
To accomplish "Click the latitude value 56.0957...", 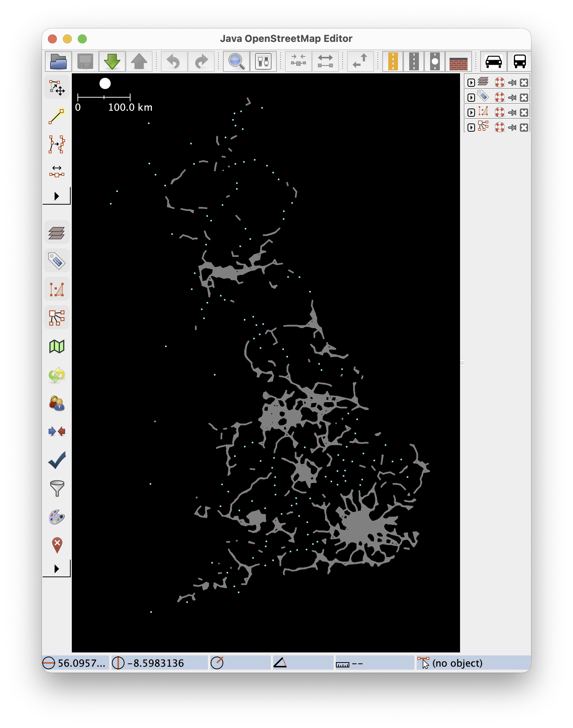I will coord(82,663).
